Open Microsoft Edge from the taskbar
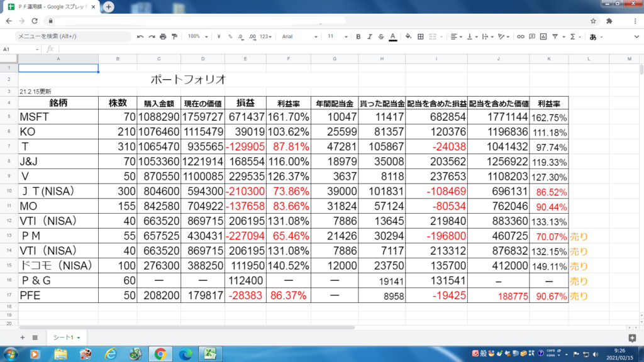Viewport: 644px width, 362px height. pos(186,354)
